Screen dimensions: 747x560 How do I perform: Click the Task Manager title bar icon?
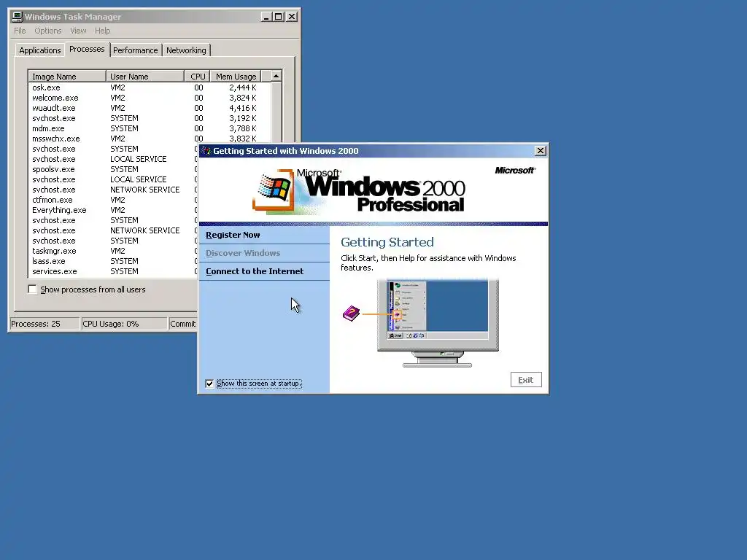click(18, 17)
